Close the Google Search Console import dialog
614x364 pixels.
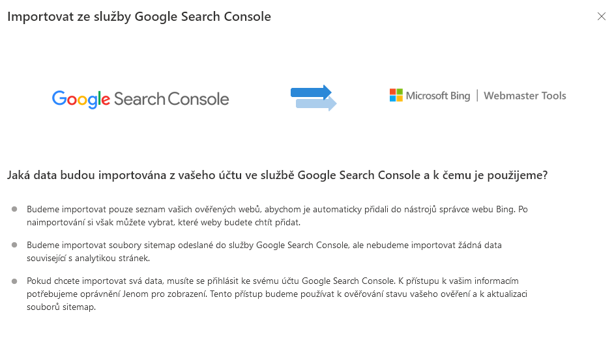click(x=602, y=17)
